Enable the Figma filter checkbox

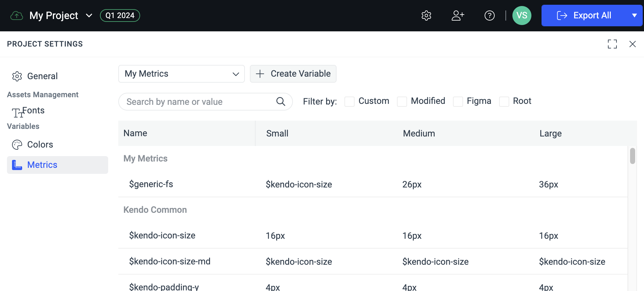[x=458, y=102]
